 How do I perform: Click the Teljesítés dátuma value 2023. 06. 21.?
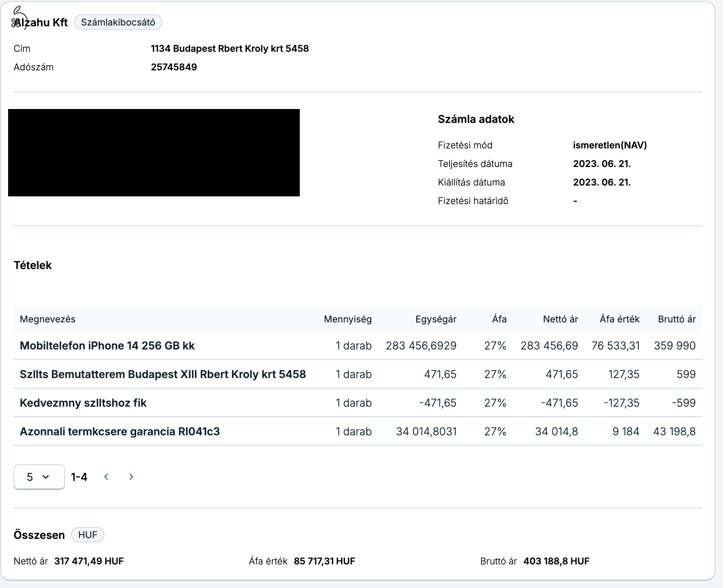coord(602,164)
